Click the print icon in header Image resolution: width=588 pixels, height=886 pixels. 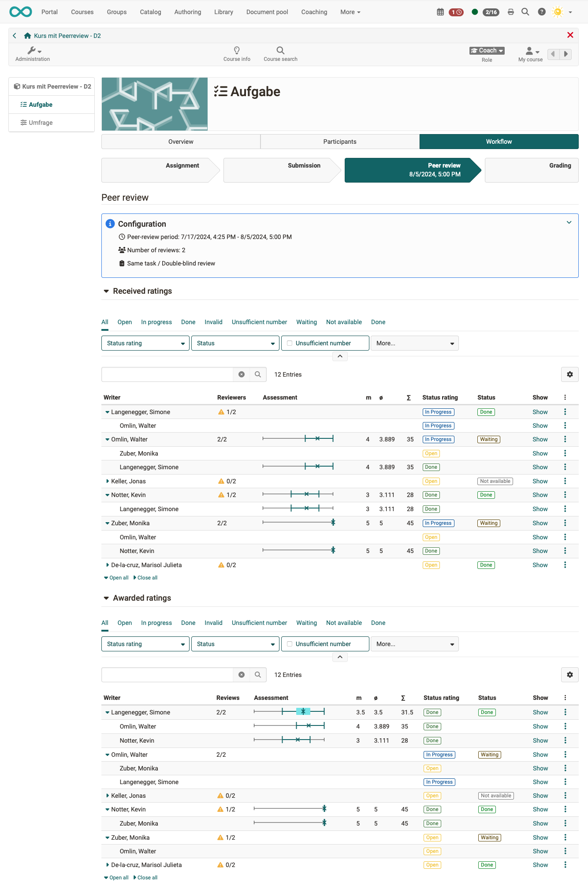[510, 12]
